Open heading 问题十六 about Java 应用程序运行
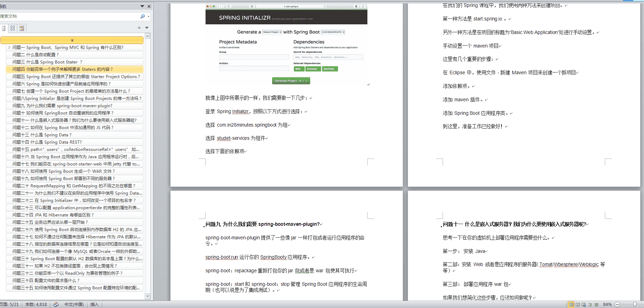This screenshot has height=308, width=644. (x=75, y=157)
